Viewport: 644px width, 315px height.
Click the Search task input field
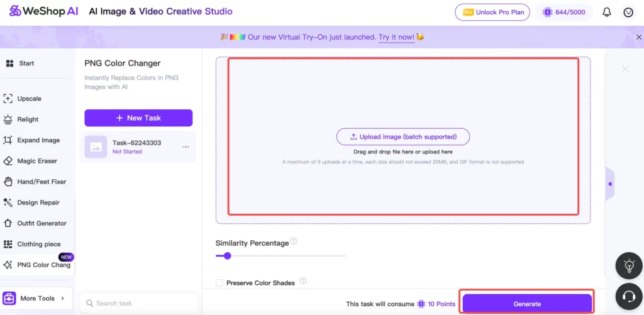click(x=138, y=304)
